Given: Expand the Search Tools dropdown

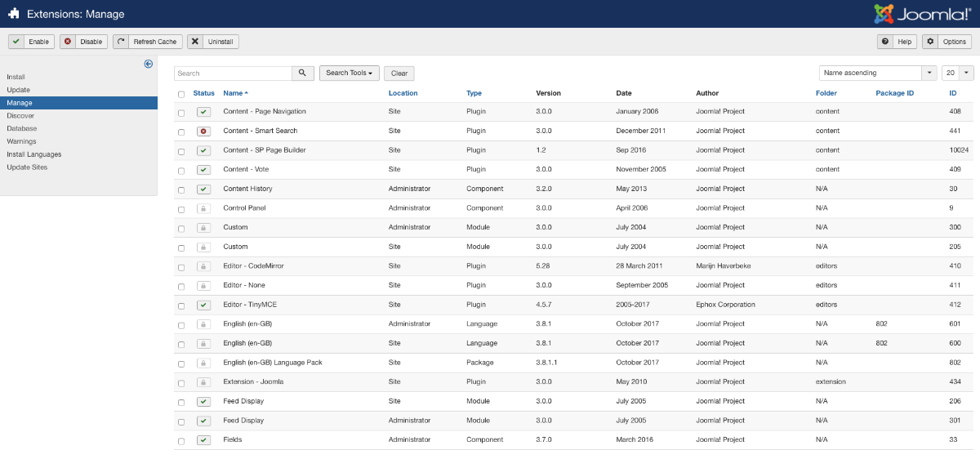Looking at the screenshot, I should click(349, 74).
